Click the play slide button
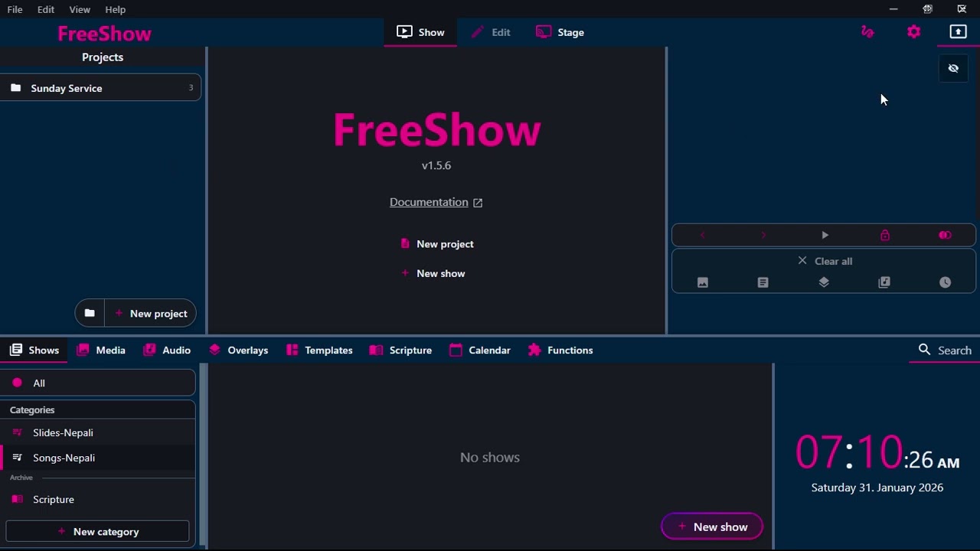 (824, 235)
